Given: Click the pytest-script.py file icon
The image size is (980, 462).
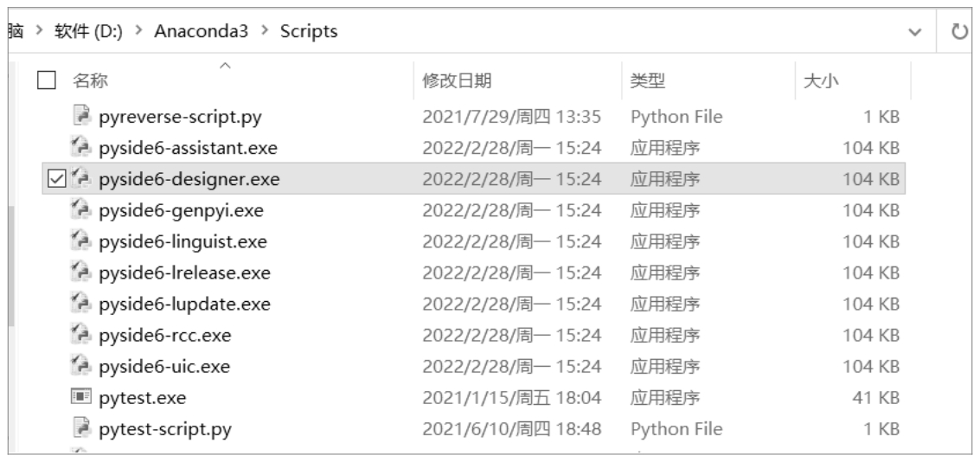Looking at the screenshot, I should (80, 428).
